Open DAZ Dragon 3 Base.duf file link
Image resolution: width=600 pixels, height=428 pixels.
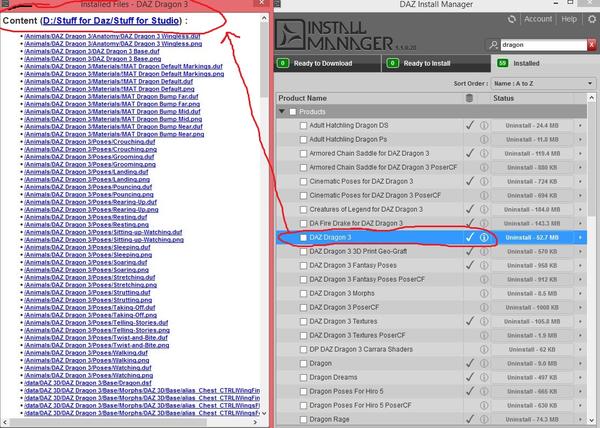click(92, 51)
